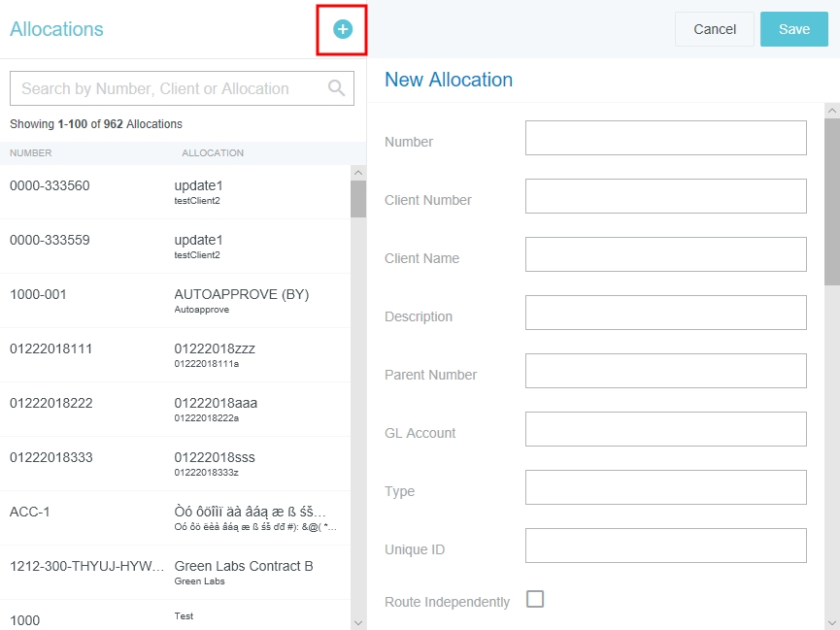
Task: Select allocation 1000-001 AUTOAPPROVE (BY)
Action: [175, 300]
